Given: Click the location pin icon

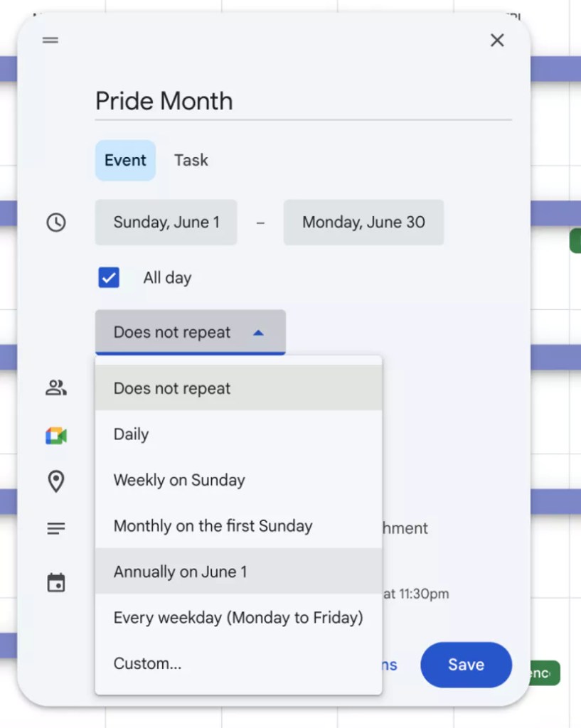Looking at the screenshot, I should click(x=56, y=481).
